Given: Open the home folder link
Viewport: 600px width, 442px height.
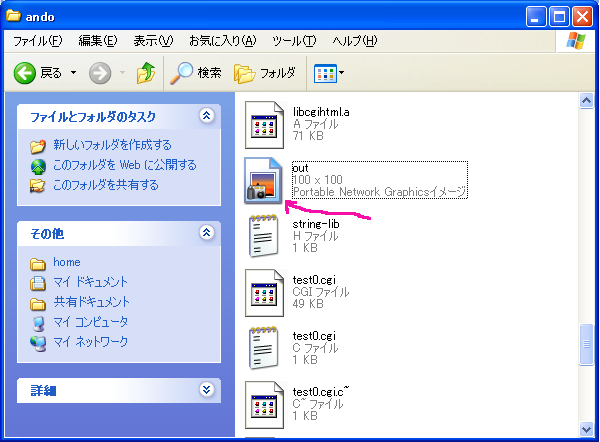Looking at the screenshot, I should (x=67, y=262).
